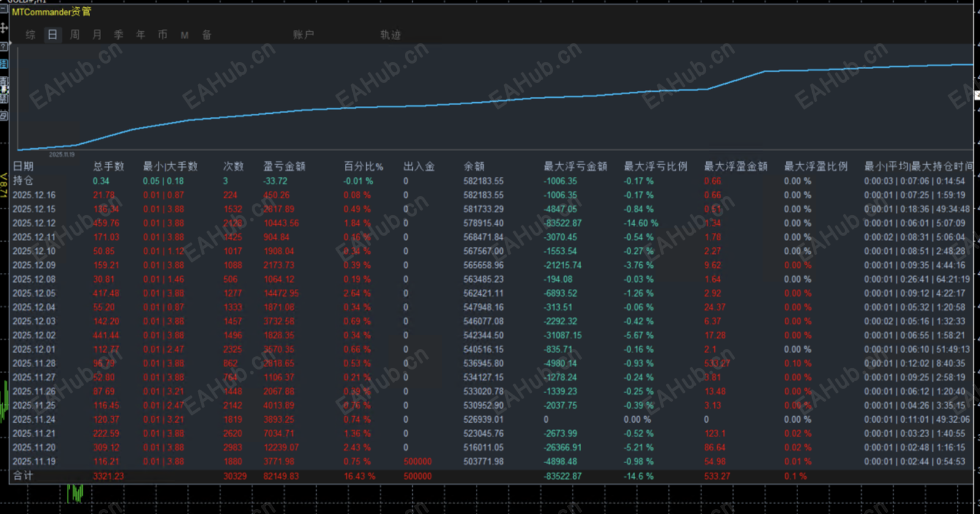980x514 pixels.
Task: Click the overlapping windows icon on left edge
Action: [4, 115]
